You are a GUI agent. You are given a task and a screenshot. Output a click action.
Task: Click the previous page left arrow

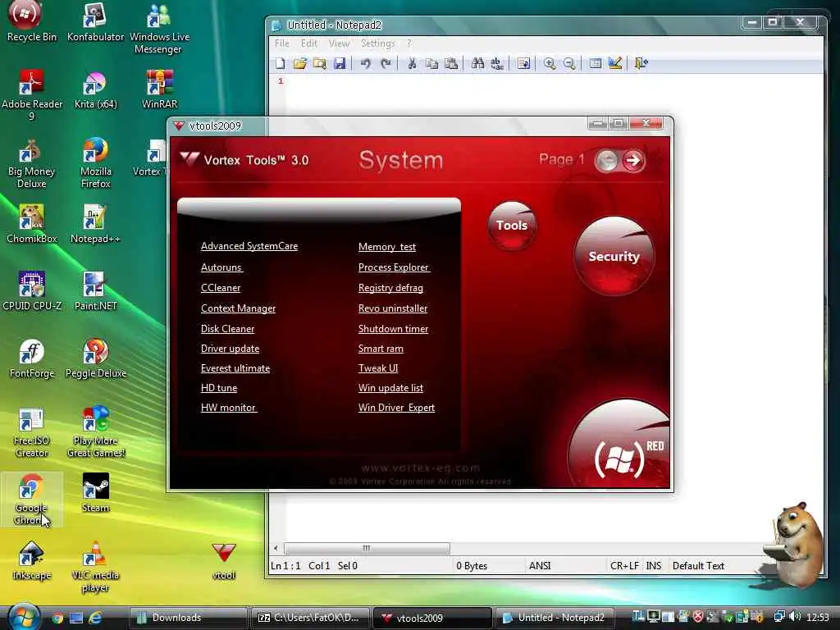click(607, 160)
